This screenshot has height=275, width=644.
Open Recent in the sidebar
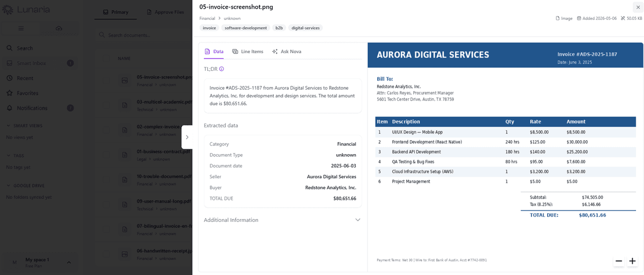coord(40,78)
